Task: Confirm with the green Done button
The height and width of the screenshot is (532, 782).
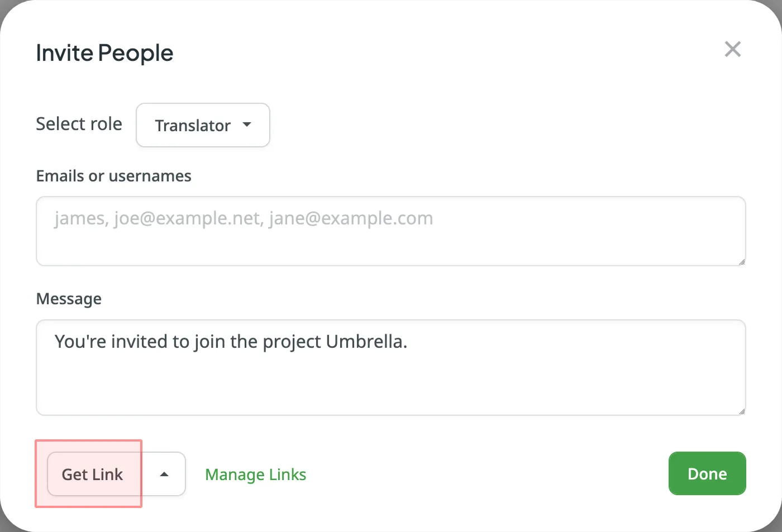Action: pos(707,473)
